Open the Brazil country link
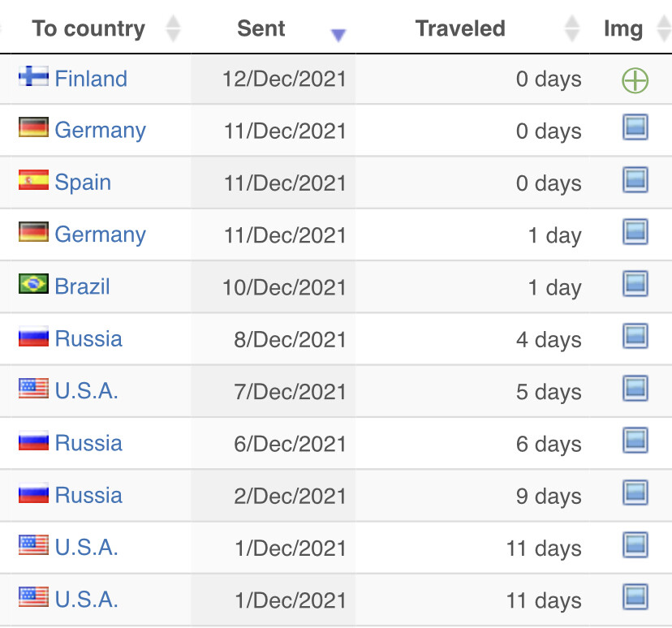 click(x=82, y=286)
